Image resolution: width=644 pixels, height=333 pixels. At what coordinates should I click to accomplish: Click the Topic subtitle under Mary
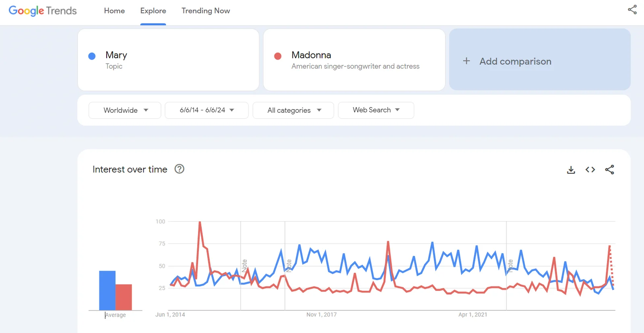114,66
